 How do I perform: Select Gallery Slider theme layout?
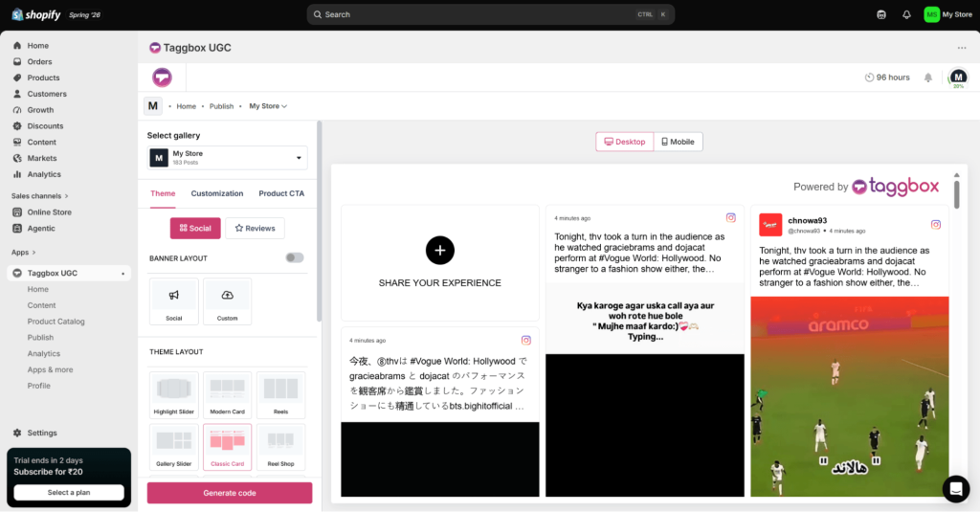[174, 447]
